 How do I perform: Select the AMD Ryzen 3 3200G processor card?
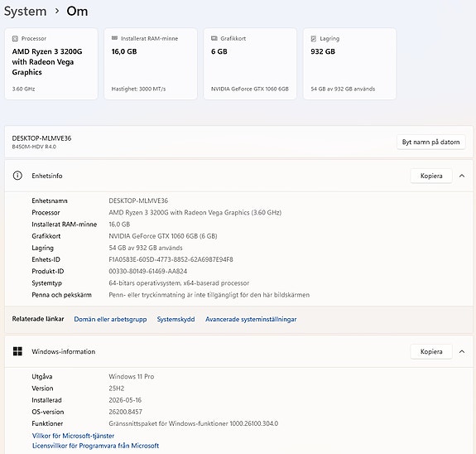pos(51,64)
